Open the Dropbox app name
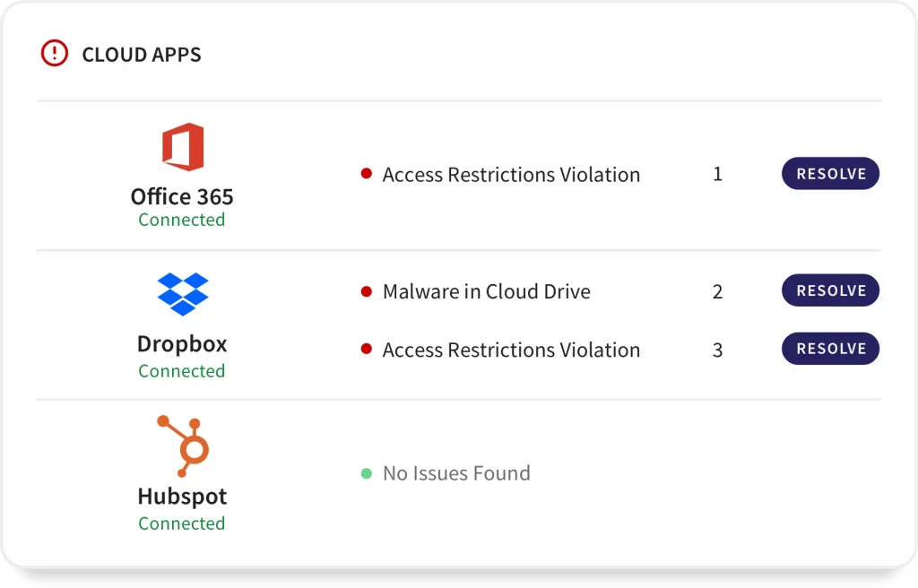Screen dimensions: 918x588 (x=182, y=344)
